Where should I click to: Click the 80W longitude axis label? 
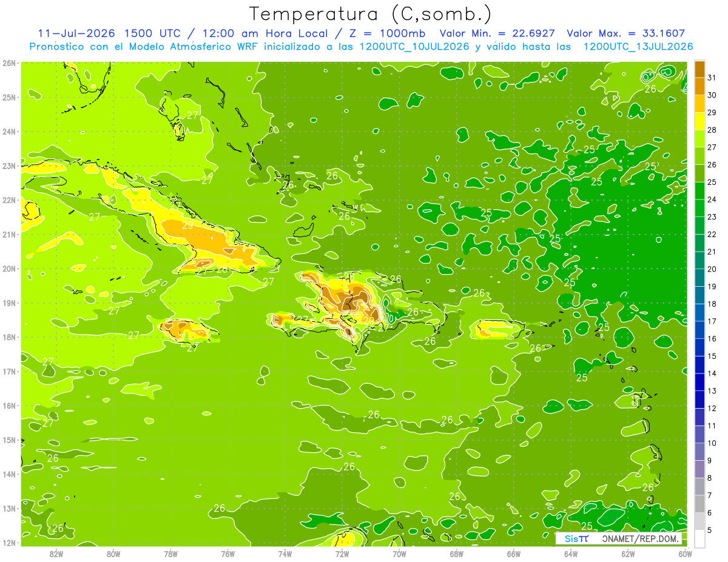point(113,553)
